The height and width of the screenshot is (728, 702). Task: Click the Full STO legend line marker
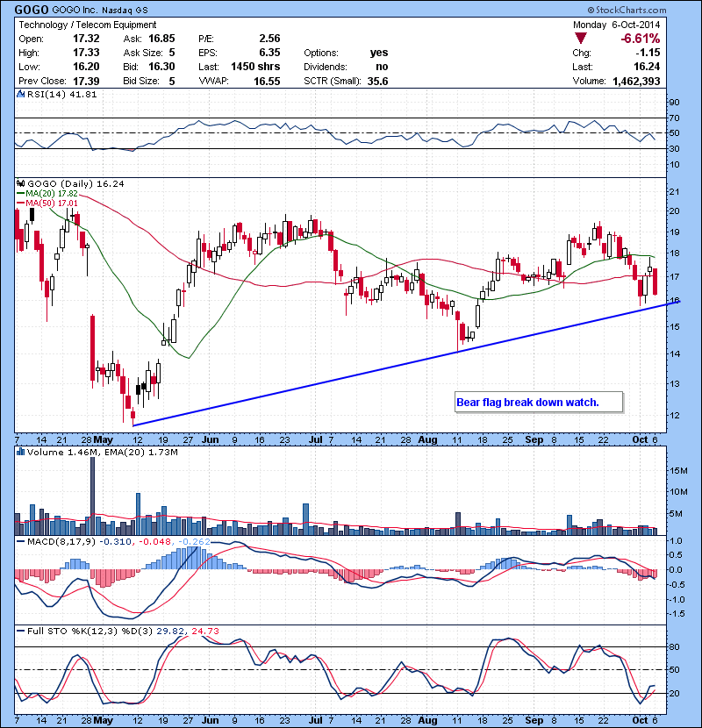(x=20, y=631)
